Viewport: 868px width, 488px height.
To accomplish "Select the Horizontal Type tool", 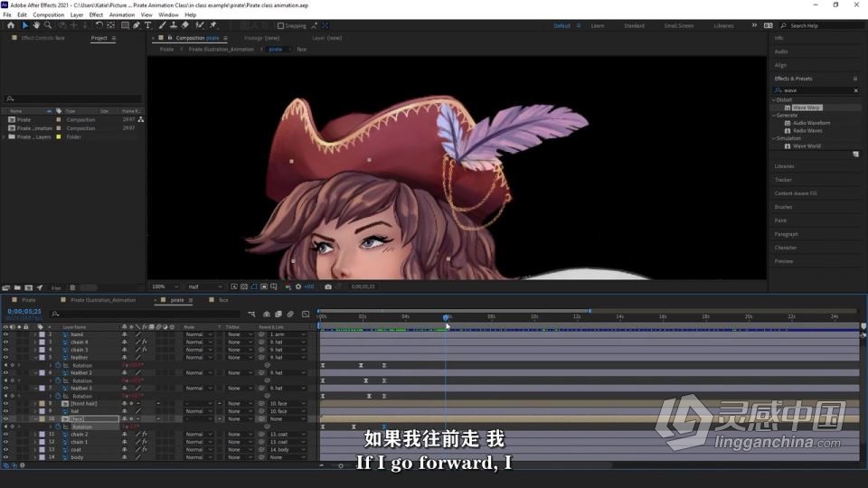I will 147,25.
